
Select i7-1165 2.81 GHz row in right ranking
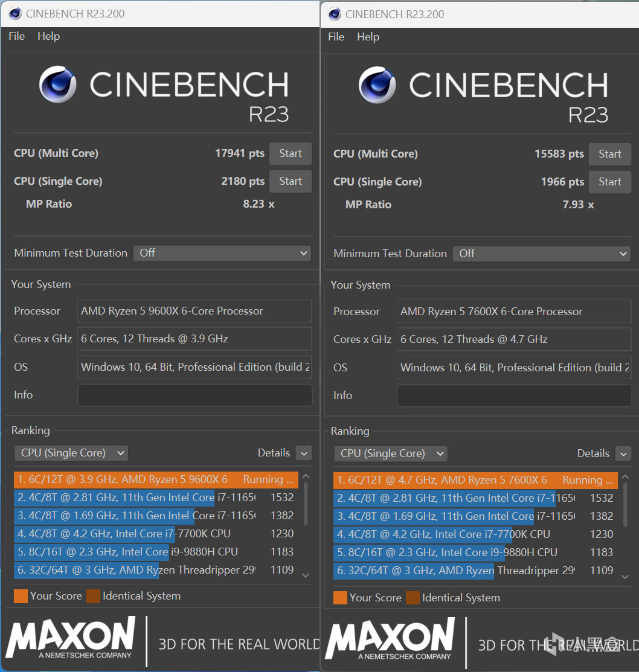click(475, 498)
